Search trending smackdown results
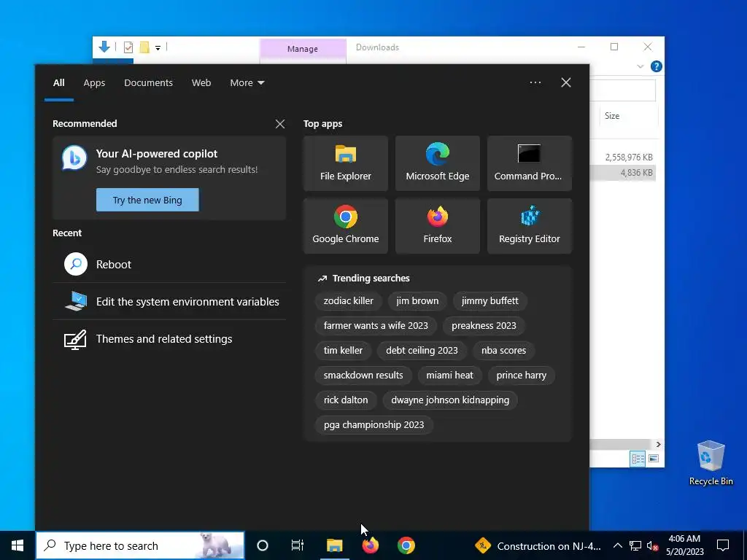The height and width of the screenshot is (560, 747). click(x=363, y=376)
